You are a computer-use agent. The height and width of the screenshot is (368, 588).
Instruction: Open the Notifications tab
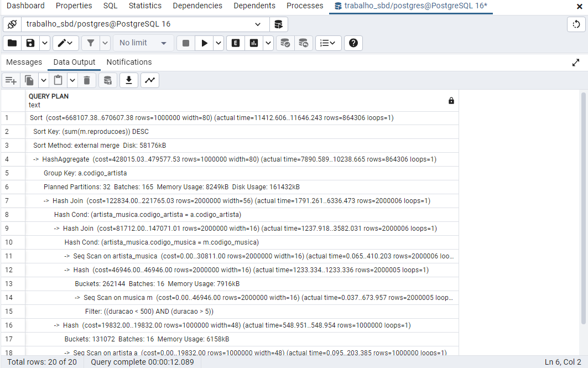pyautogui.click(x=129, y=62)
